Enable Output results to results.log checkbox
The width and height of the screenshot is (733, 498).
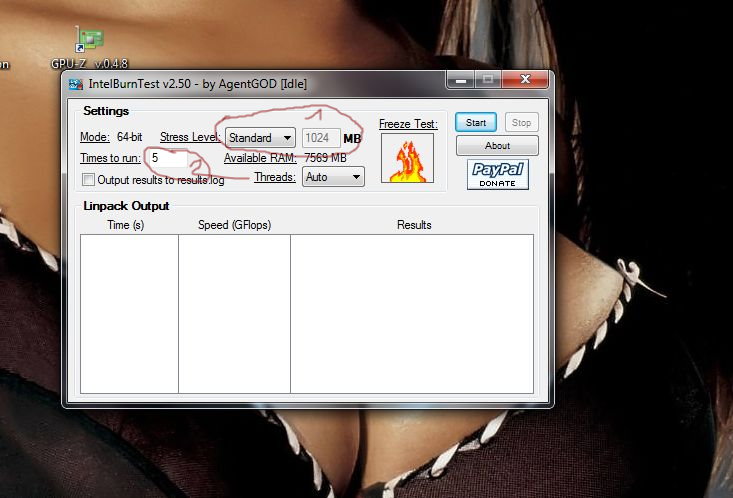pos(88,180)
